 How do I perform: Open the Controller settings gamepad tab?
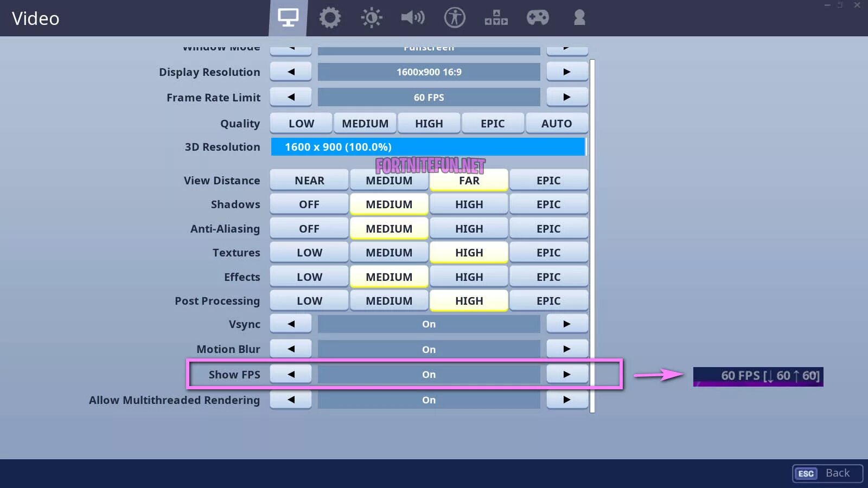coord(538,18)
